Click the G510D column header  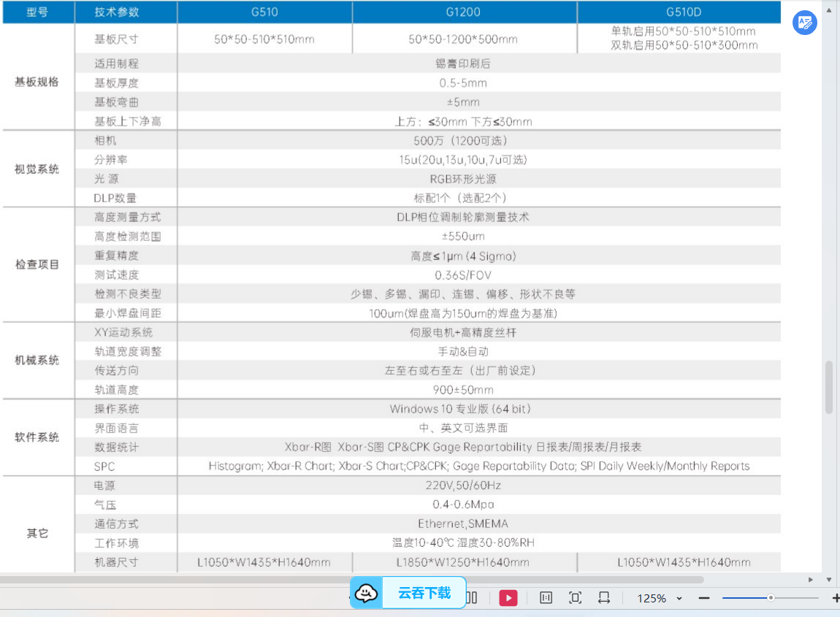[x=684, y=12]
